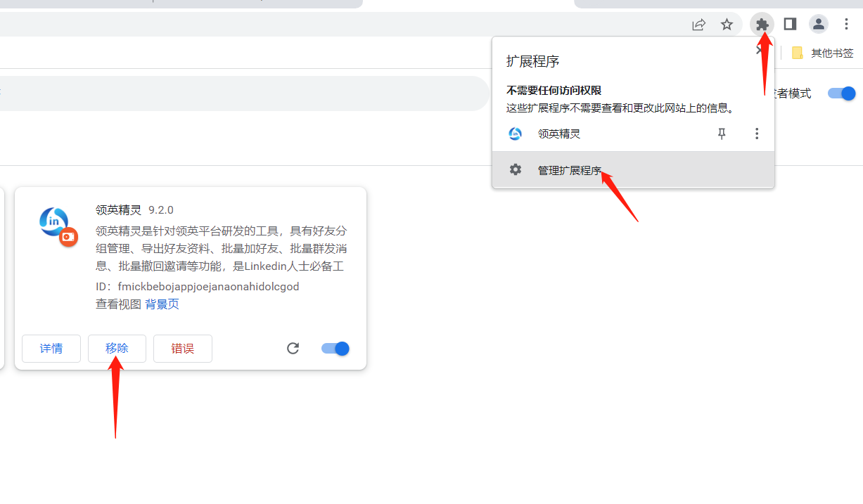The width and height of the screenshot is (863, 504).
Task: Click gear icon beside 管理扩展程序
Action: [516, 169]
